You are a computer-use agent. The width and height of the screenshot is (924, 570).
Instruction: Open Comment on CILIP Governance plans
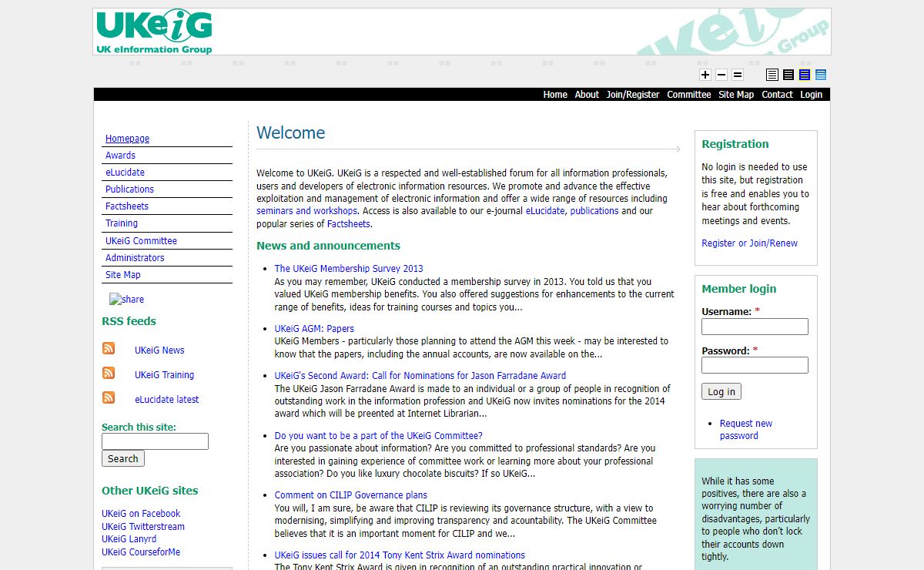[x=351, y=495]
